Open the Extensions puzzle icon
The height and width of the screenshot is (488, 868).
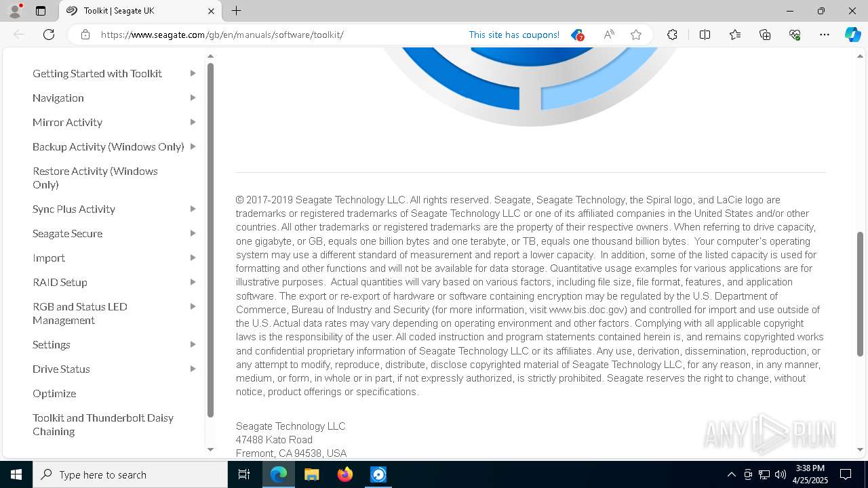(x=672, y=35)
